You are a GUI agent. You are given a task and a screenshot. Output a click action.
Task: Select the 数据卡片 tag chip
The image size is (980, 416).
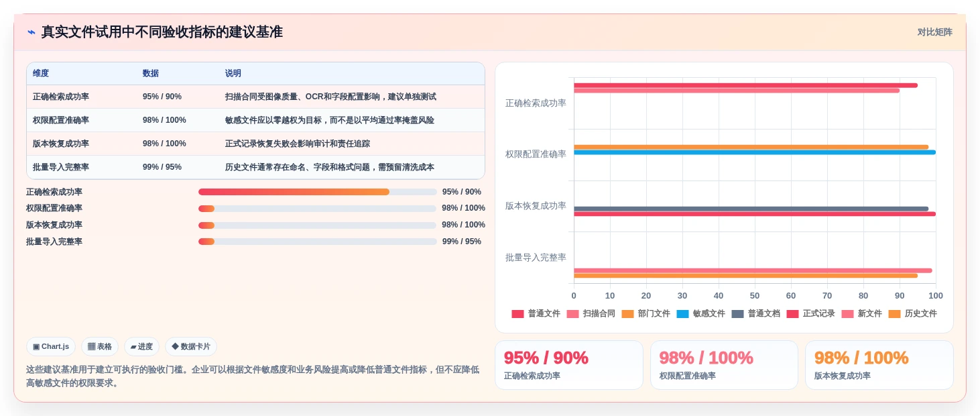tap(191, 346)
